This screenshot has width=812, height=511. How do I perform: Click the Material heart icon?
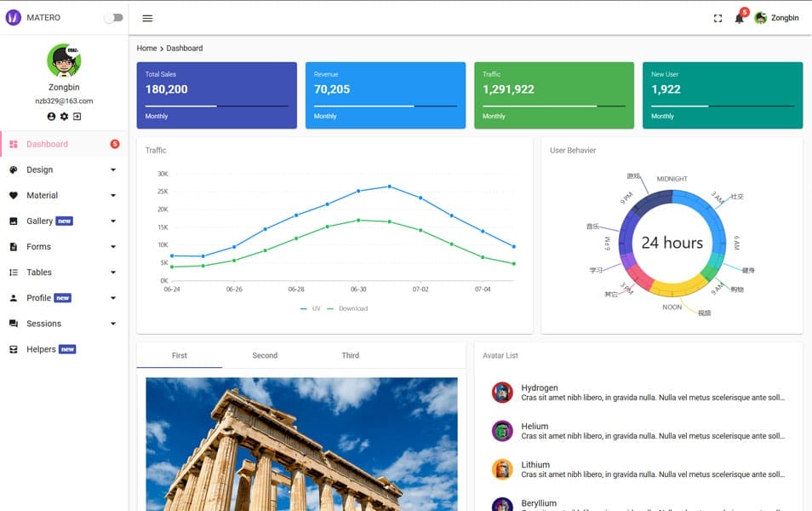pos(14,195)
